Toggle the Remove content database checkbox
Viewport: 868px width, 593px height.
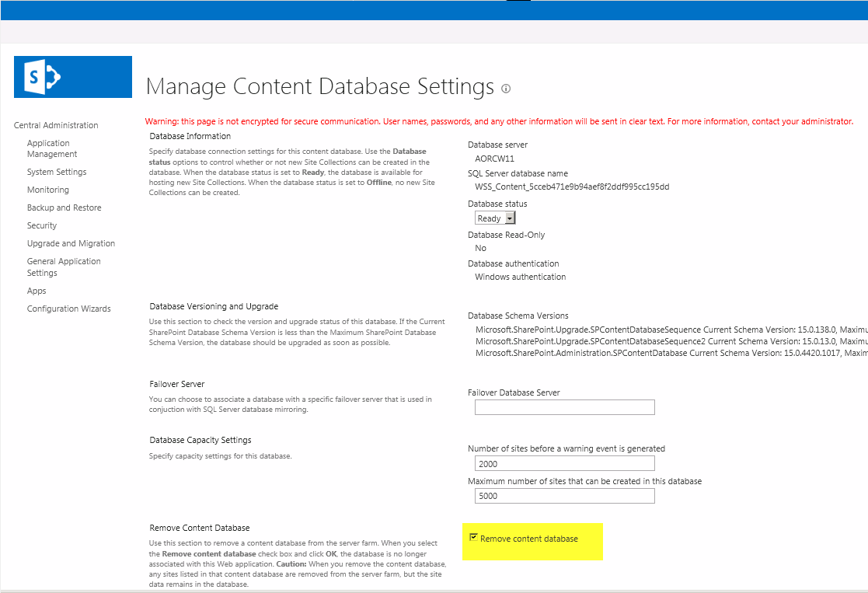point(473,537)
